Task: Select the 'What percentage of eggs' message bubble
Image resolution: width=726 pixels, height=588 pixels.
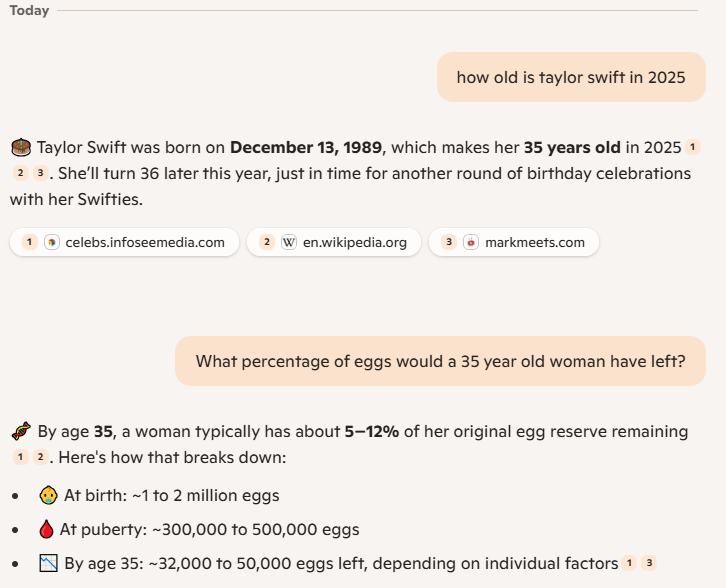Action: tap(440, 361)
